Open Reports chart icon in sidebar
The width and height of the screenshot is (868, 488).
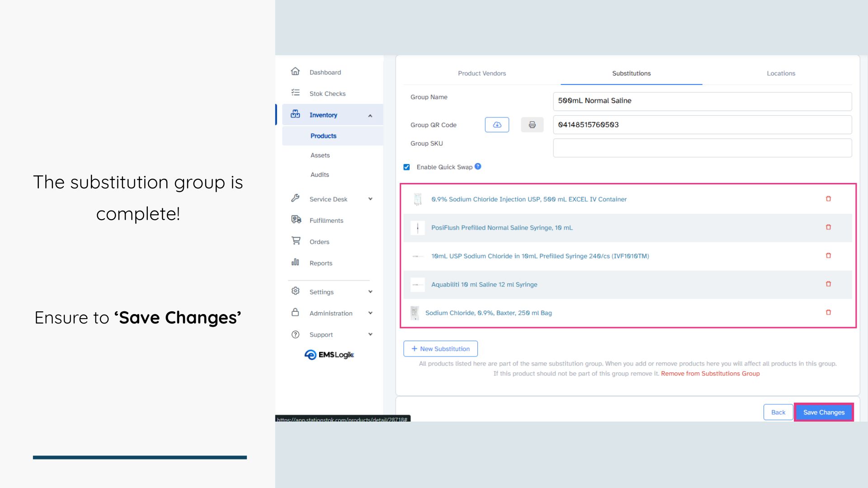(x=295, y=262)
